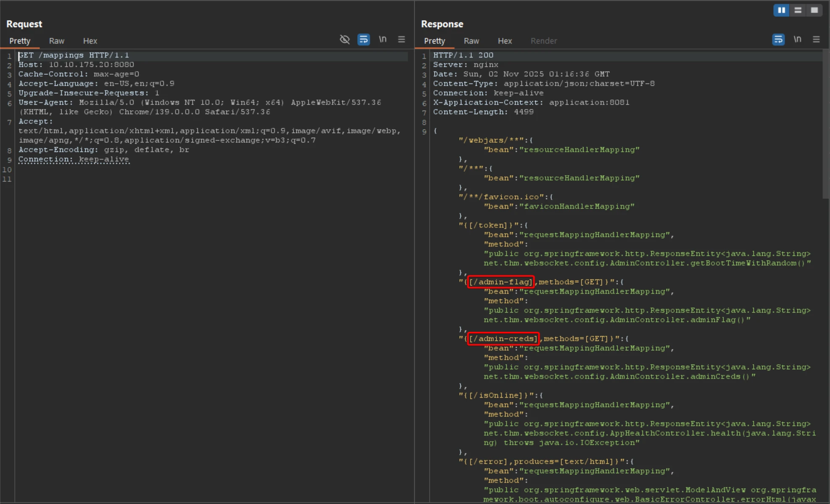This screenshot has width=830, height=504.
Task: Click the highlighted /admin-creds mapping text
Action: click(503, 339)
